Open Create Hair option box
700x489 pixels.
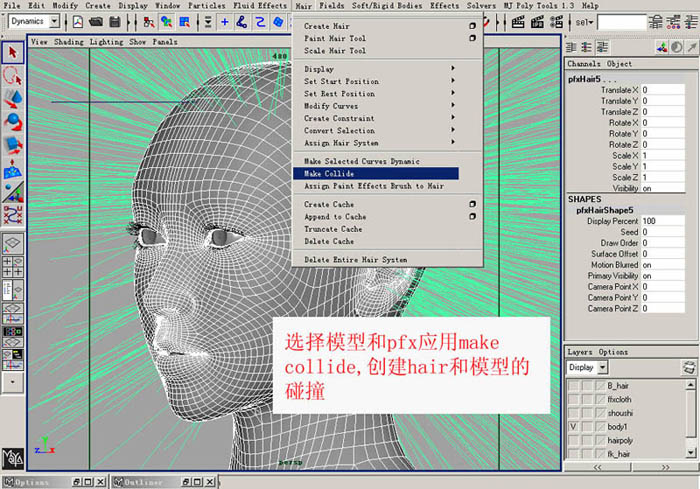point(472,26)
